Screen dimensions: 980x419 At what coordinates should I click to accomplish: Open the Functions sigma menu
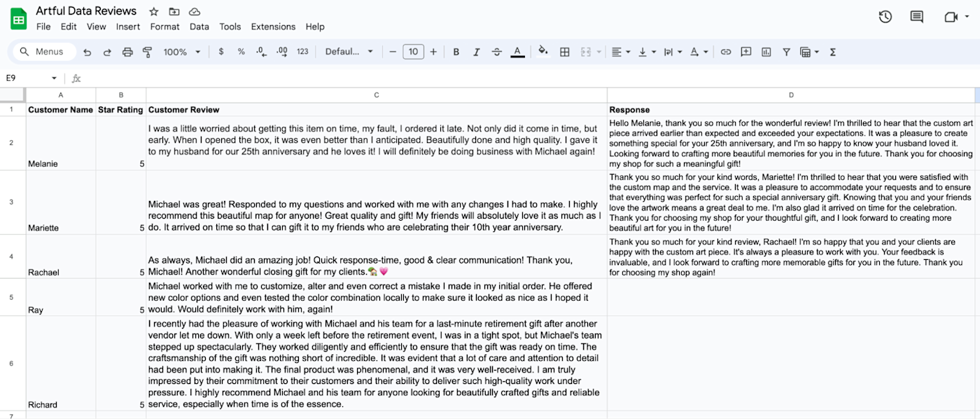point(833,52)
